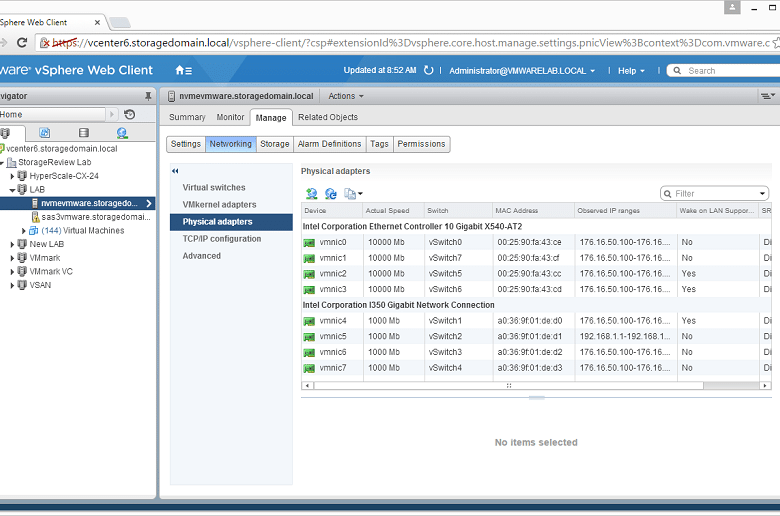
Task: Open the Administrator account dropdown
Action: [x=522, y=71]
